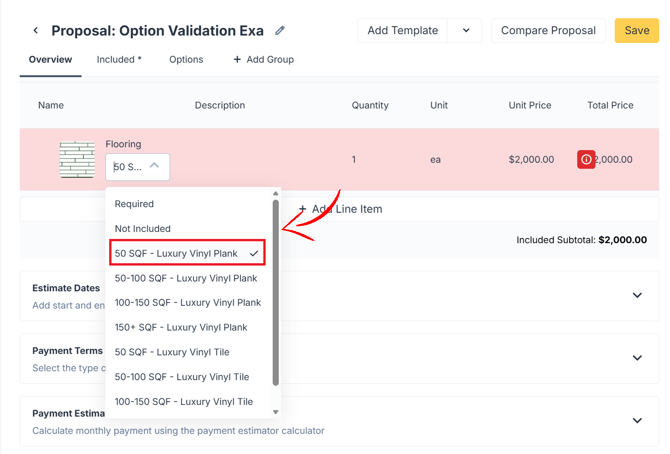The width and height of the screenshot is (670, 454).
Task: Click the Compare Proposal button
Action: click(x=548, y=30)
